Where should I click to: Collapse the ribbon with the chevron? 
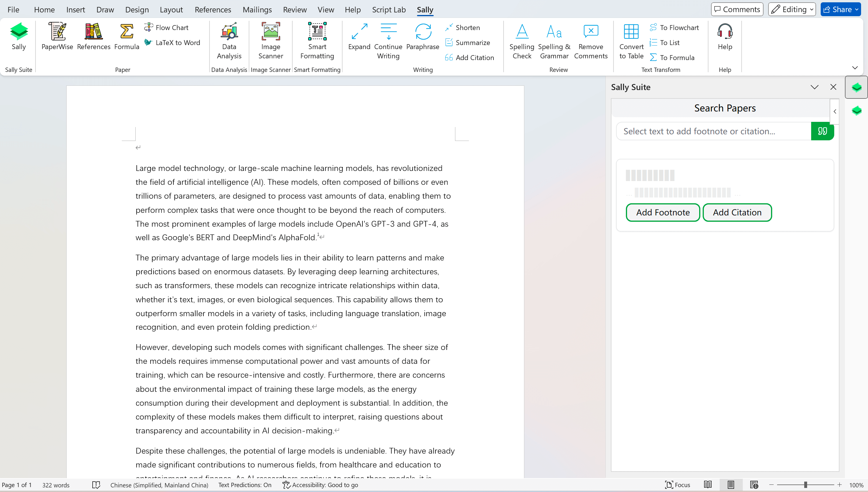(x=854, y=68)
